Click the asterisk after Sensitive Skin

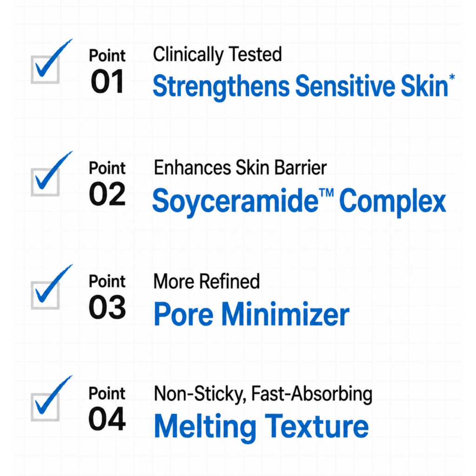[452, 77]
